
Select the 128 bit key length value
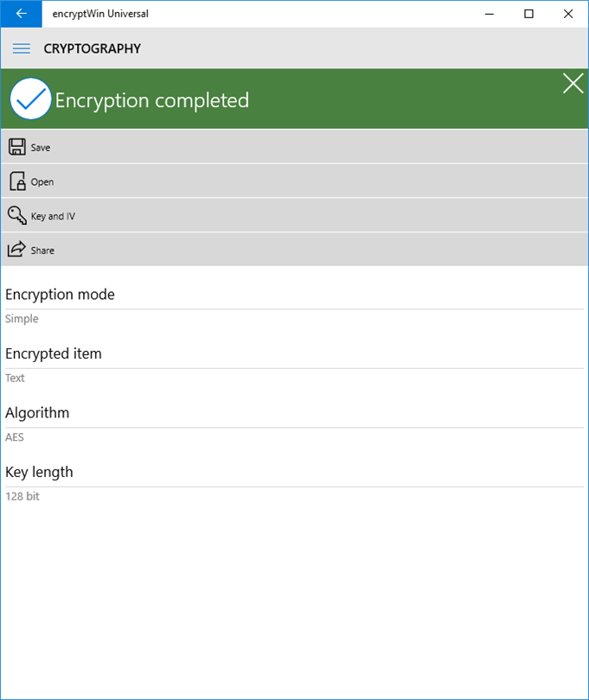point(22,496)
